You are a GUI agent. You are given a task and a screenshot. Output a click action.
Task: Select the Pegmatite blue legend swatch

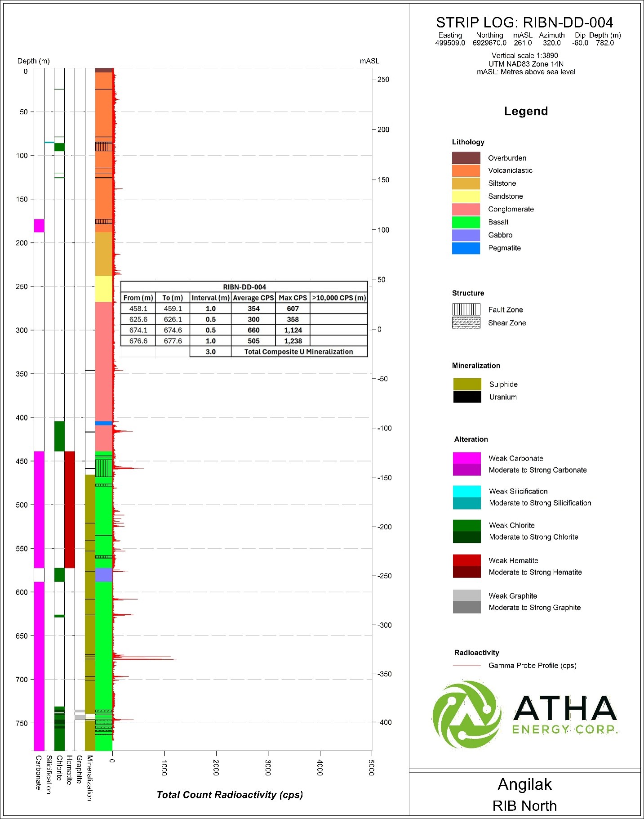pyautogui.click(x=466, y=248)
